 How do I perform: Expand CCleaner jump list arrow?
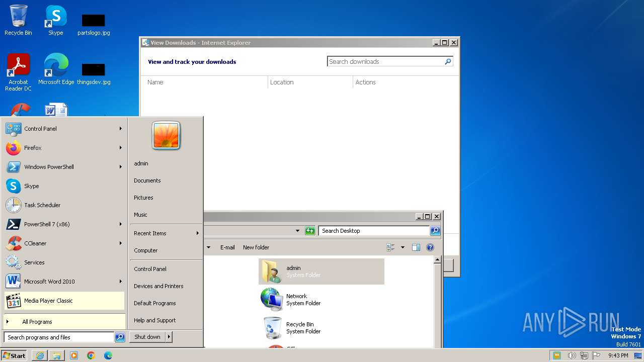click(121, 243)
